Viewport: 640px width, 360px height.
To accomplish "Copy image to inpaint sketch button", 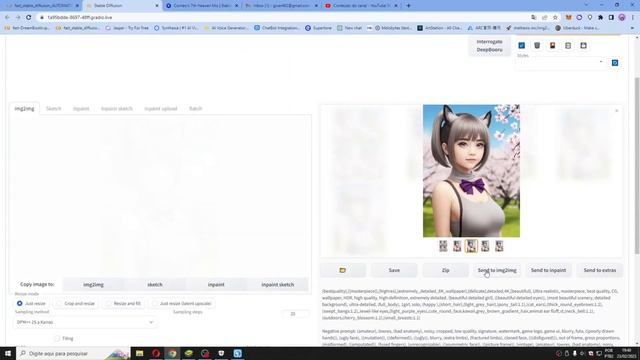I will point(278,284).
